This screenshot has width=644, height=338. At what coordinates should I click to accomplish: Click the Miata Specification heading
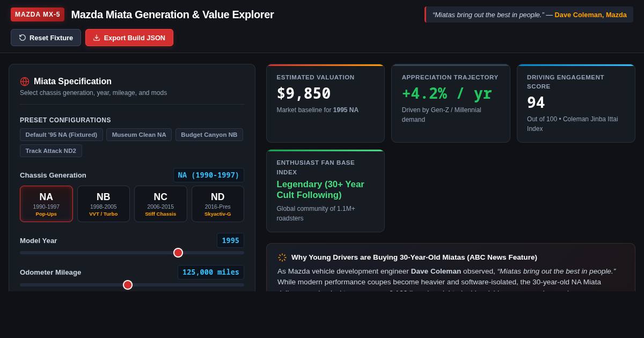[x=72, y=82]
